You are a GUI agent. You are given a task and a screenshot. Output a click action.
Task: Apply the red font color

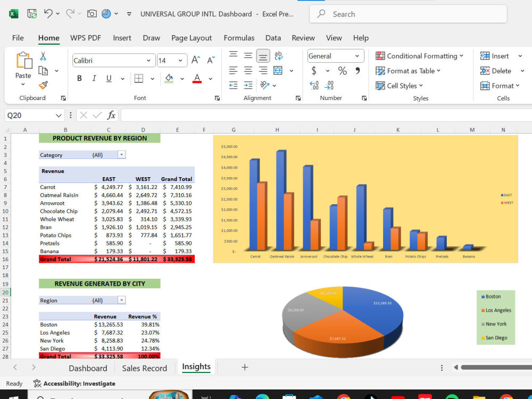point(197,78)
